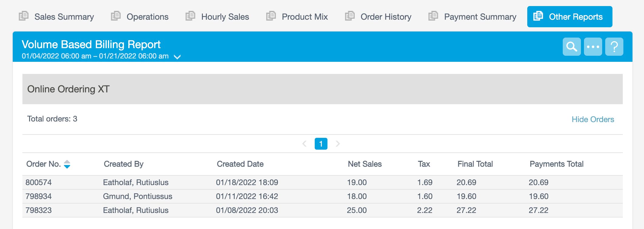Select order 800574 row
Image resolution: width=644 pixels, height=229 pixels.
39,182
